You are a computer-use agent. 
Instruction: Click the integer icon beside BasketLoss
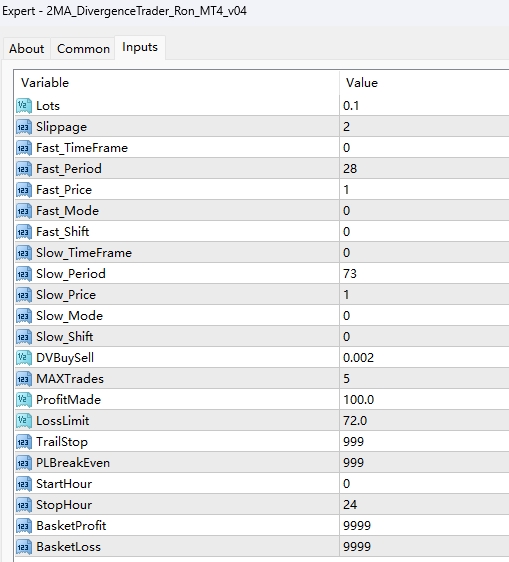[x=24, y=547]
